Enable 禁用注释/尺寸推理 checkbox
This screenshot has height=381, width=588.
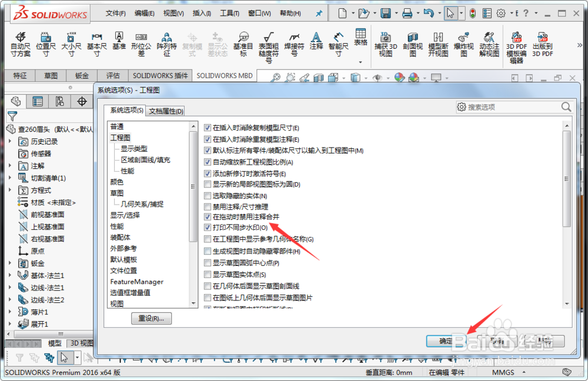[208, 206]
